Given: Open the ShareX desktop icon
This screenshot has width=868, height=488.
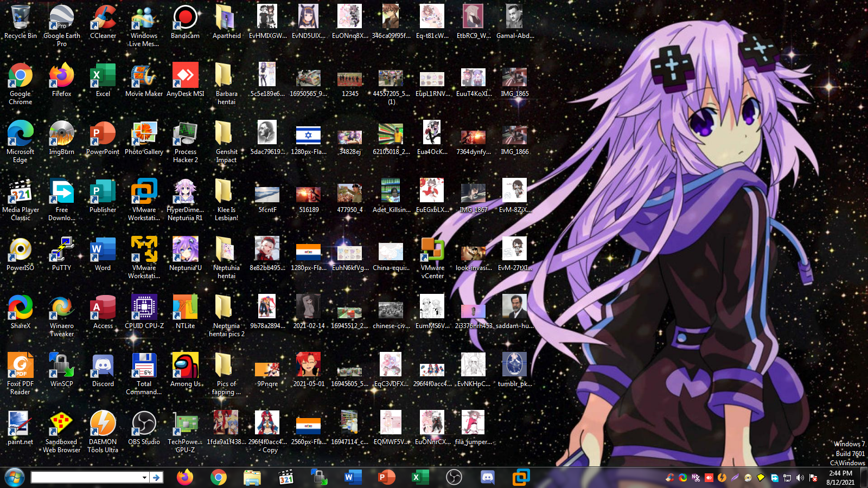Looking at the screenshot, I should [21, 308].
